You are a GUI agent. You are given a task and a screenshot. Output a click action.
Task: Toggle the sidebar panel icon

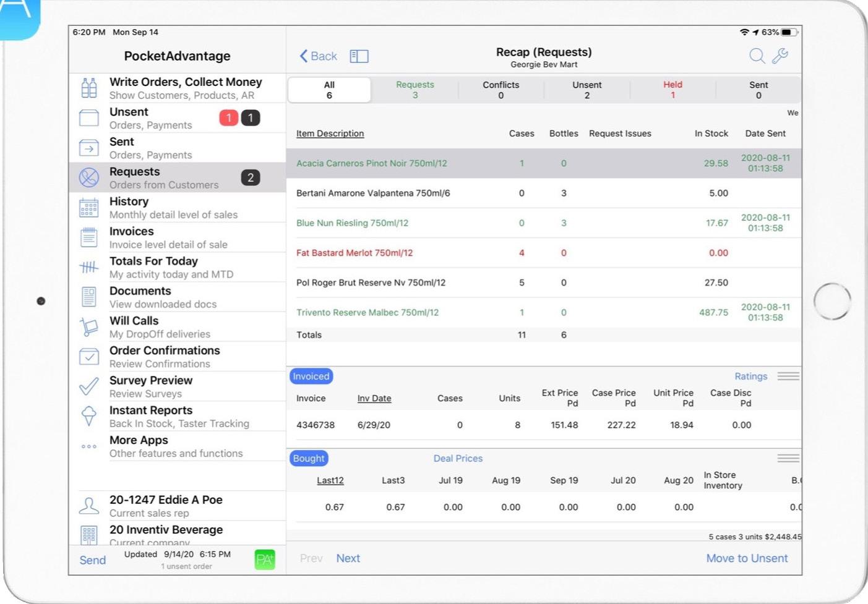[x=359, y=56]
